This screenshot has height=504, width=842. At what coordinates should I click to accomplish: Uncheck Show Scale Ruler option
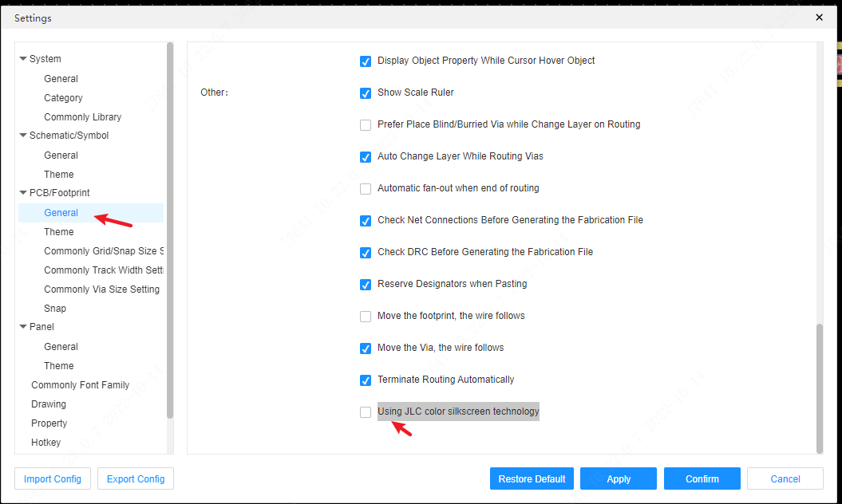click(366, 93)
